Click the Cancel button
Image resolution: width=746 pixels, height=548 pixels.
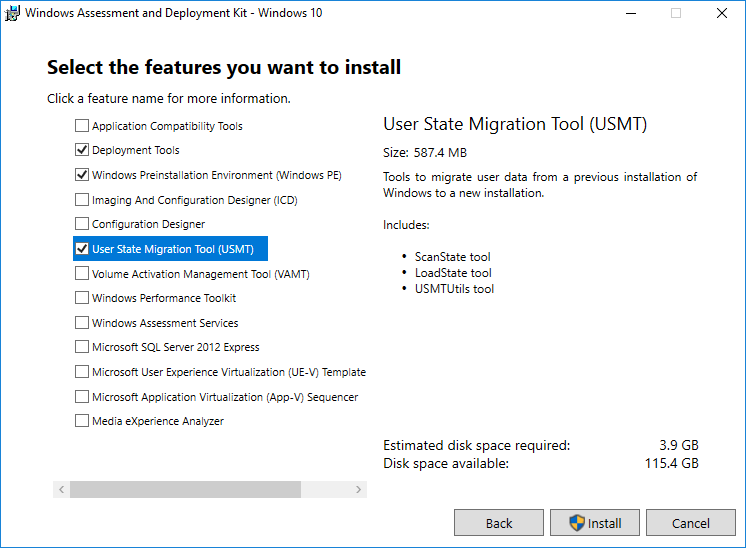pyautogui.click(x=690, y=523)
